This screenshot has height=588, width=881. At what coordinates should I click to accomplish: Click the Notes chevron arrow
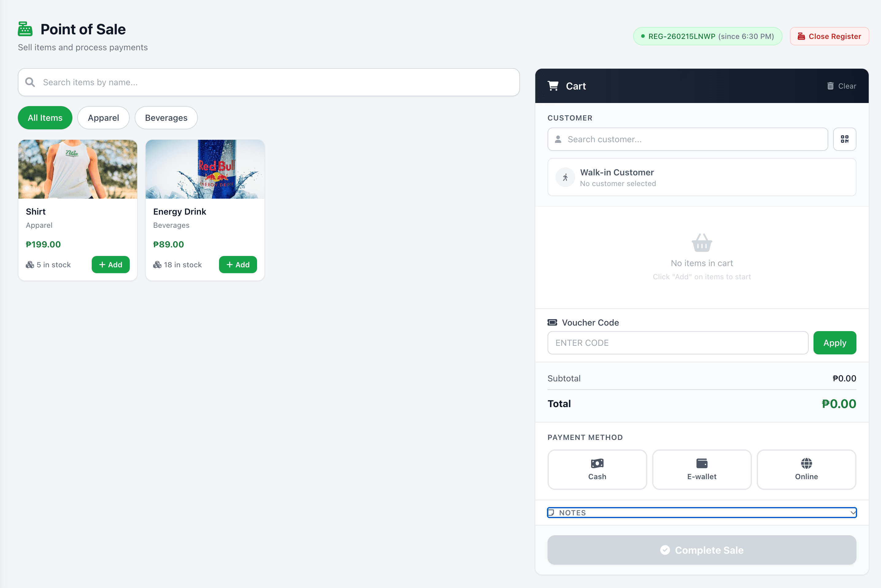(x=853, y=513)
